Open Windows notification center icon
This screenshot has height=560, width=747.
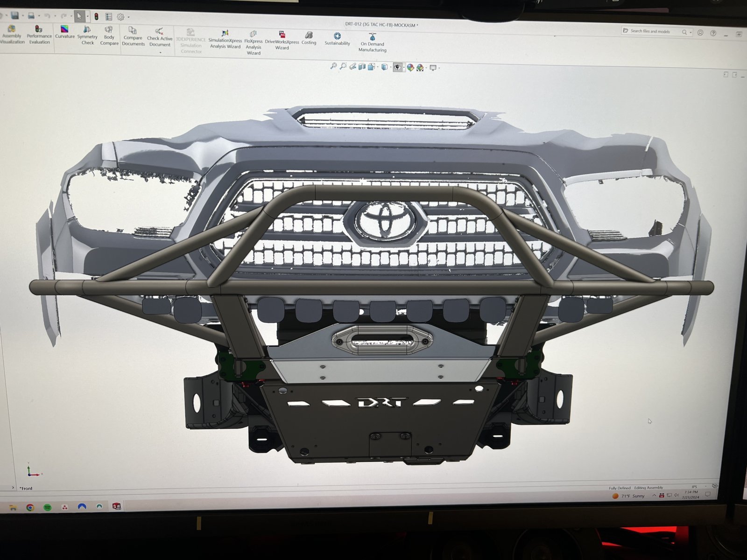(708, 494)
